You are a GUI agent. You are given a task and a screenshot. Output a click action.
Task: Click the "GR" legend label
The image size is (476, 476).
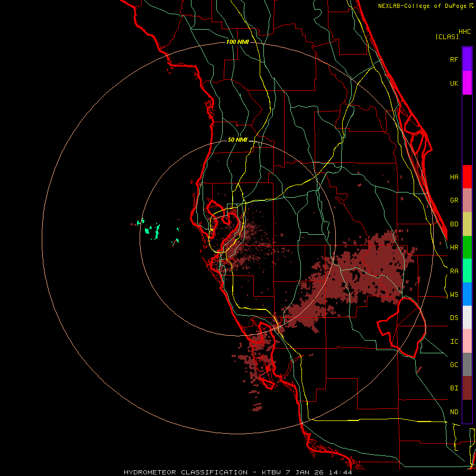click(454, 200)
